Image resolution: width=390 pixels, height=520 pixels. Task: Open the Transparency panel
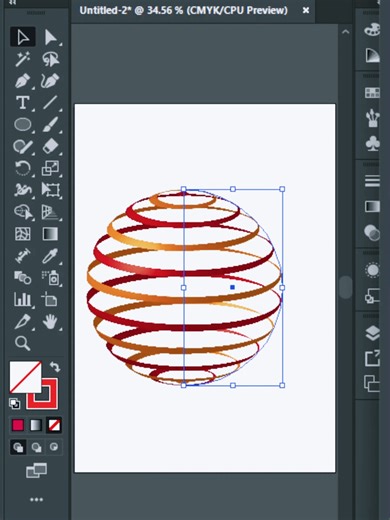point(372,232)
